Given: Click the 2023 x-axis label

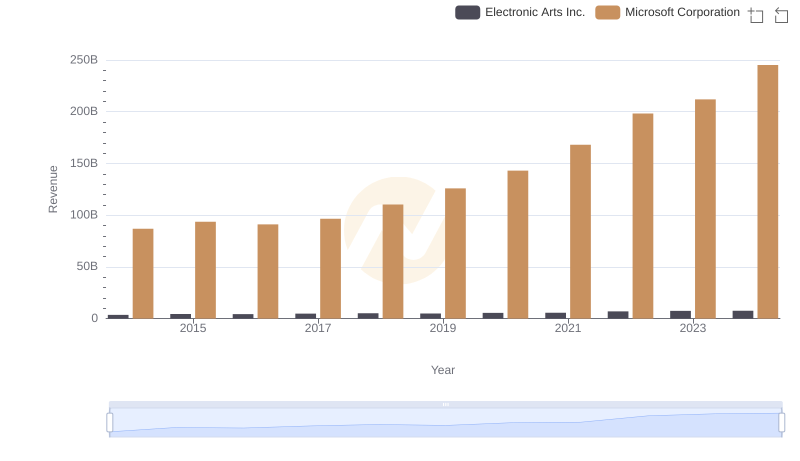Looking at the screenshot, I should (693, 328).
